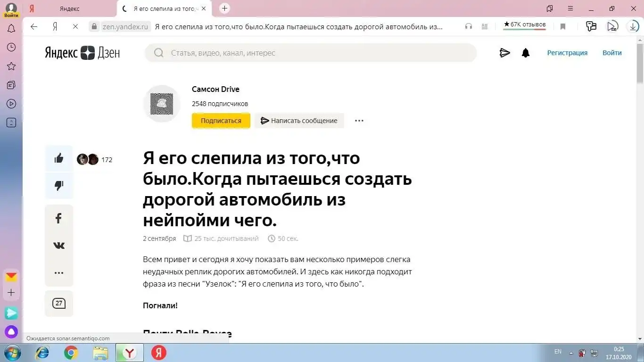This screenshot has height=362, width=644.
Task: Open comments with 27 count icon
Action: coord(59,303)
